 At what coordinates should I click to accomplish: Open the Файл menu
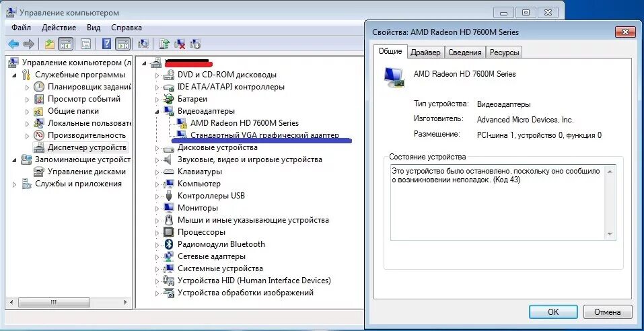22,28
